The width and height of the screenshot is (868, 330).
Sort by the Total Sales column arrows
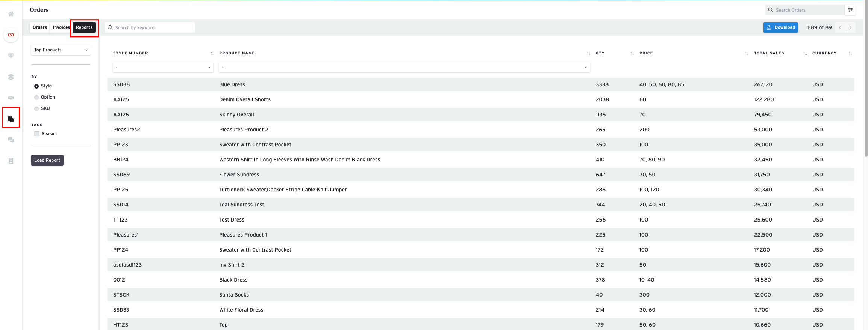pyautogui.click(x=805, y=53)
